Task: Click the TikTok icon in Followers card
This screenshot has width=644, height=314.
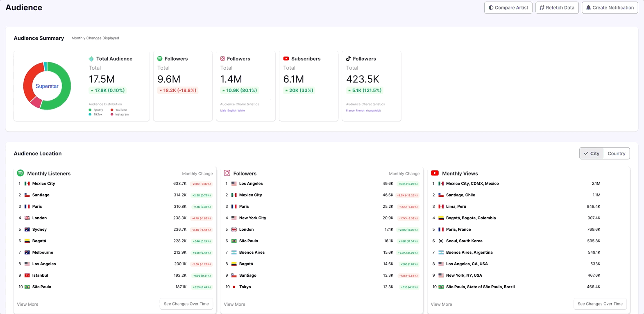Action: 348,59
